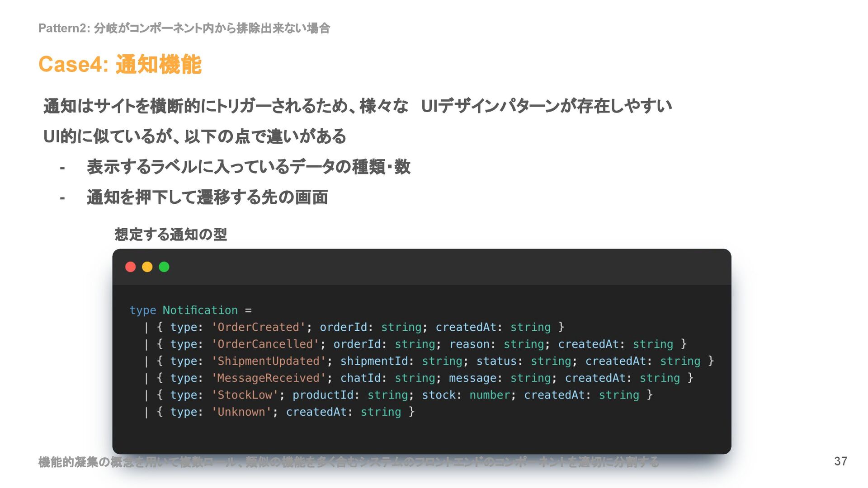Click the bullet about 表示するラベル

point(248,167)
